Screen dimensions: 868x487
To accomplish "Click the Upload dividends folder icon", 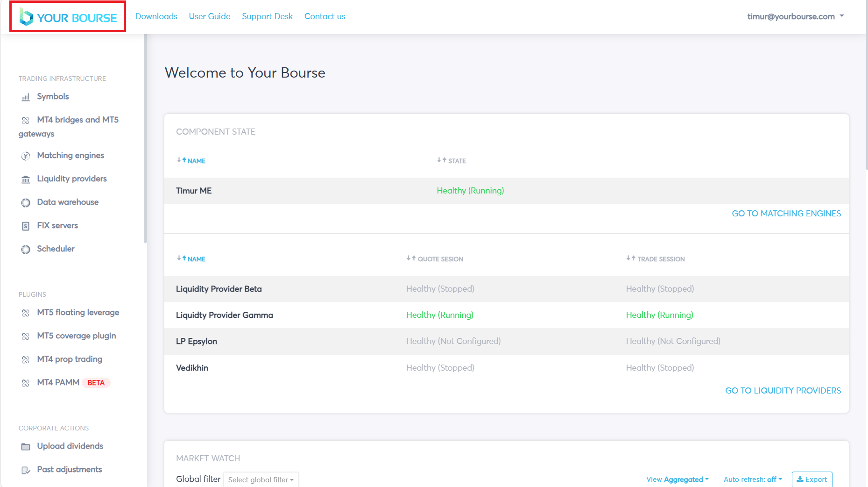I will tap(26, 447).
